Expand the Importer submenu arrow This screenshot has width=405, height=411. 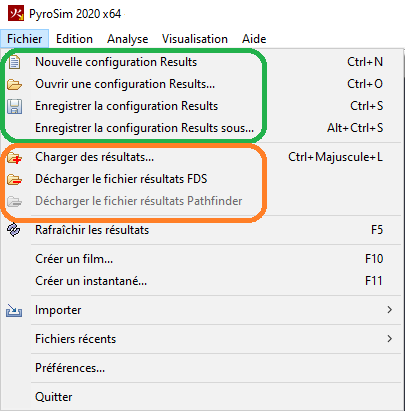click(x=389, y=310)
